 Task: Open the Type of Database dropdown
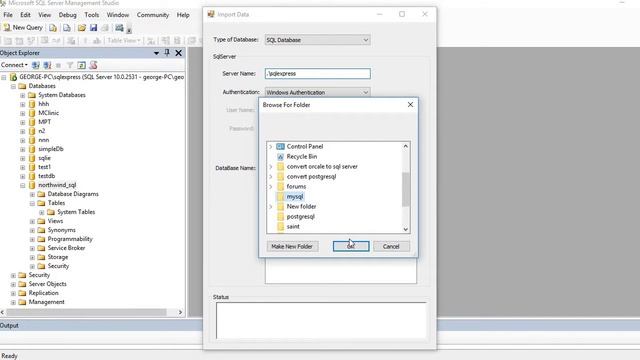coord(317,40)
